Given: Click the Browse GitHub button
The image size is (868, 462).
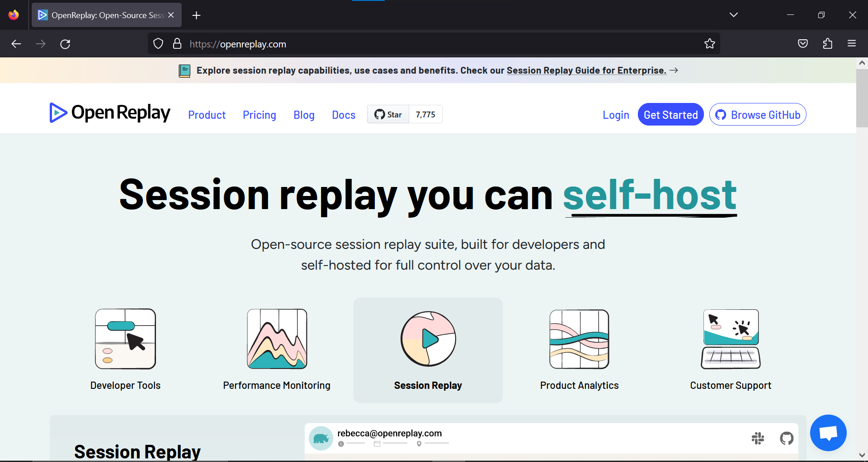Looking at the screenshot, I should pos(758,115).
